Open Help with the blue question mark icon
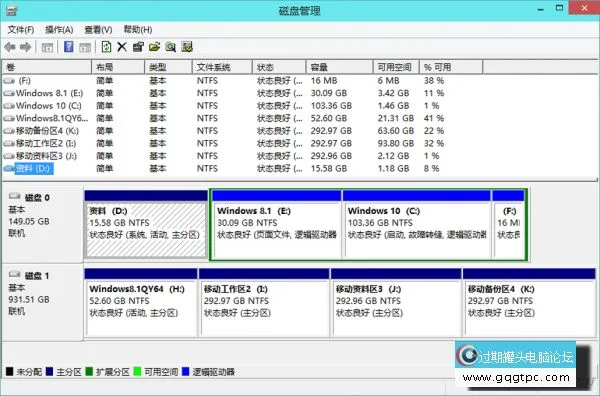The height and width of the screenshot is (396, 600). point(68,47)
